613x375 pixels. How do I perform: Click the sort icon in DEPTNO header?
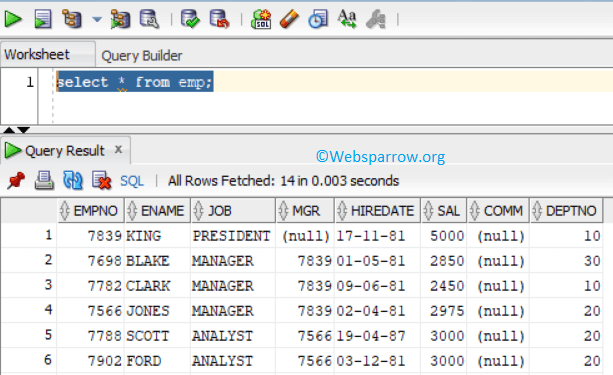(x=537, y=211)
